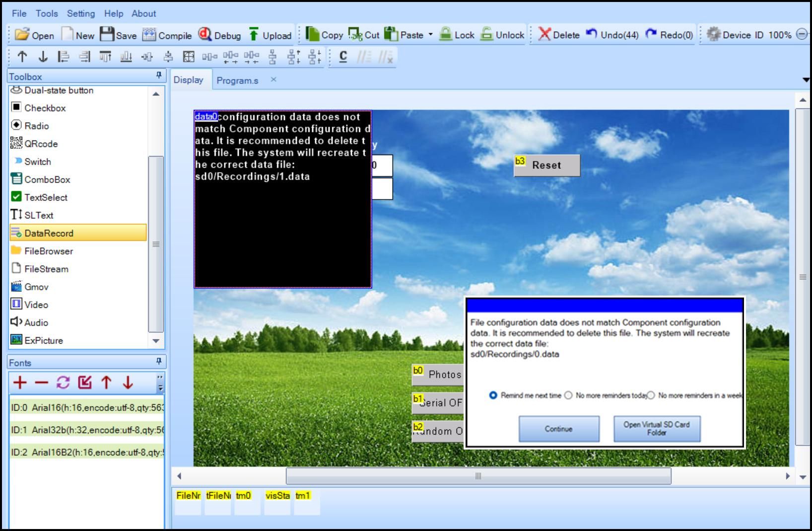Cut the selected component
The width and height of the screenshot is (812, 531).
point(364,35)
